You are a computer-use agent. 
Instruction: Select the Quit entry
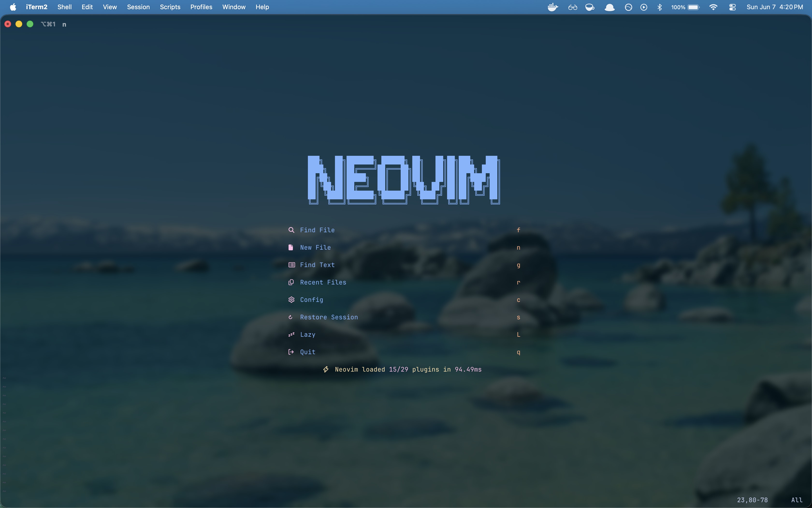[404, 352]
